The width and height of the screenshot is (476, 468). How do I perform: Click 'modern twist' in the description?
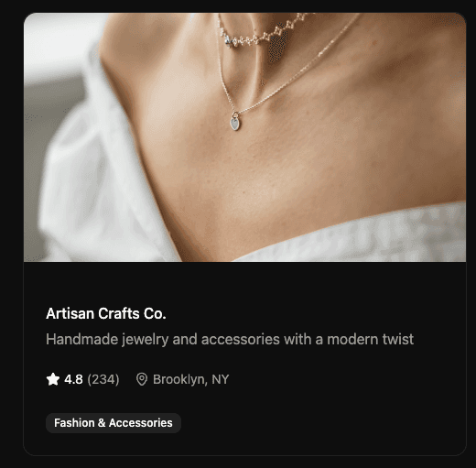point(370,339)
